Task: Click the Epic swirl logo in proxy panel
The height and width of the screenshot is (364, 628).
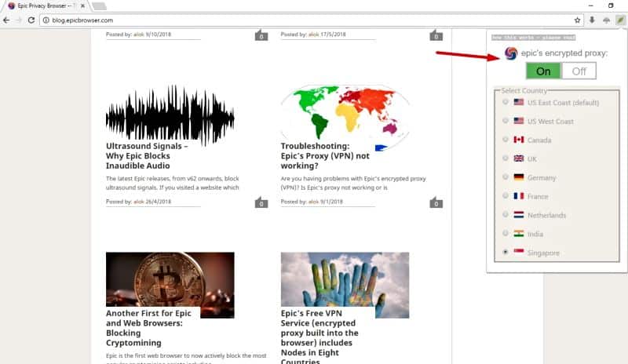Action: pos(511,53)
